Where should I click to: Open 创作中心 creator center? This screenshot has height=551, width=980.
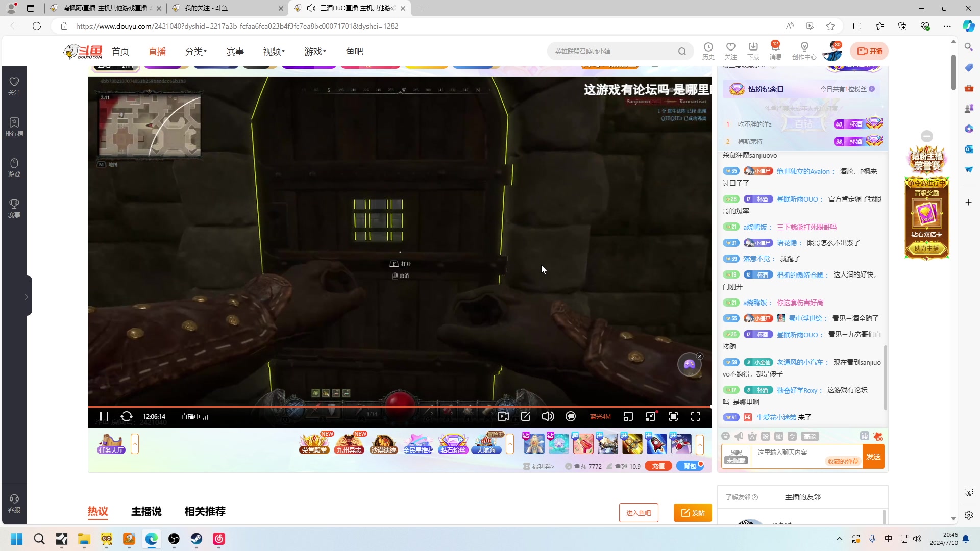click(804, 51)
